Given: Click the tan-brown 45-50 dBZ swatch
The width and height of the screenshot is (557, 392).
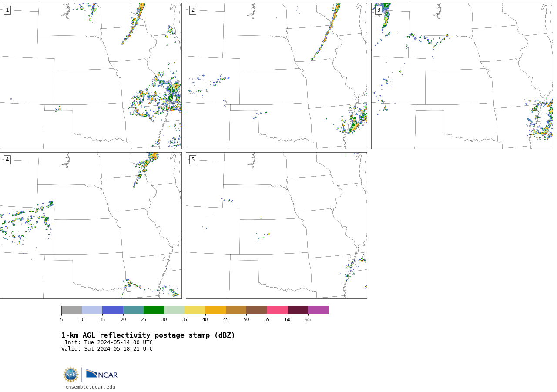Looking at the screenshot, I should click(236, 310).
